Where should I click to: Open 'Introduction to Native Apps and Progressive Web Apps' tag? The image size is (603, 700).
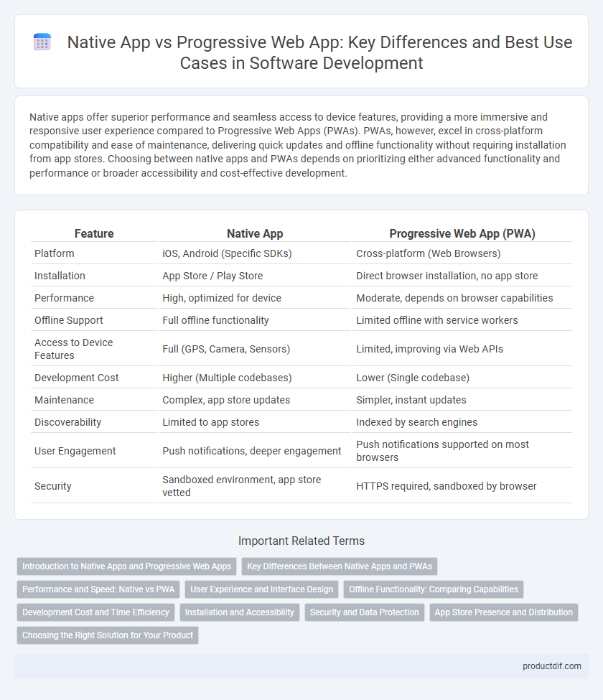(x=127, y=566)
